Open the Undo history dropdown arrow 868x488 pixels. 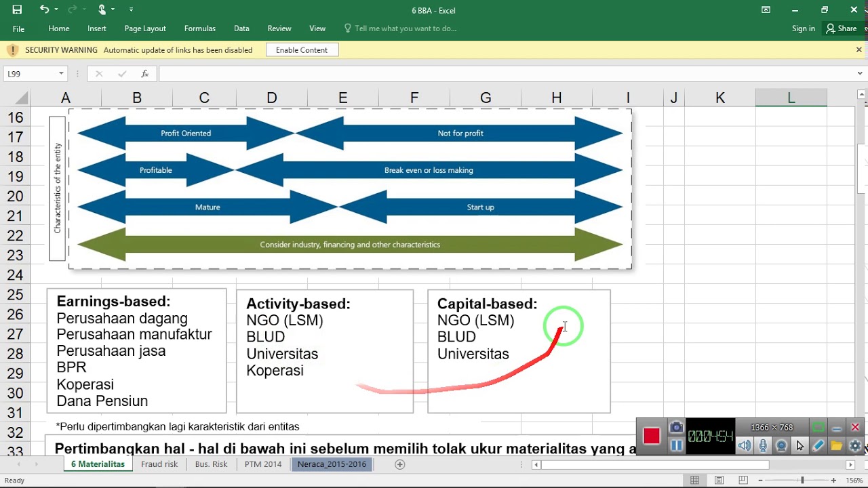tap(56, 9)
